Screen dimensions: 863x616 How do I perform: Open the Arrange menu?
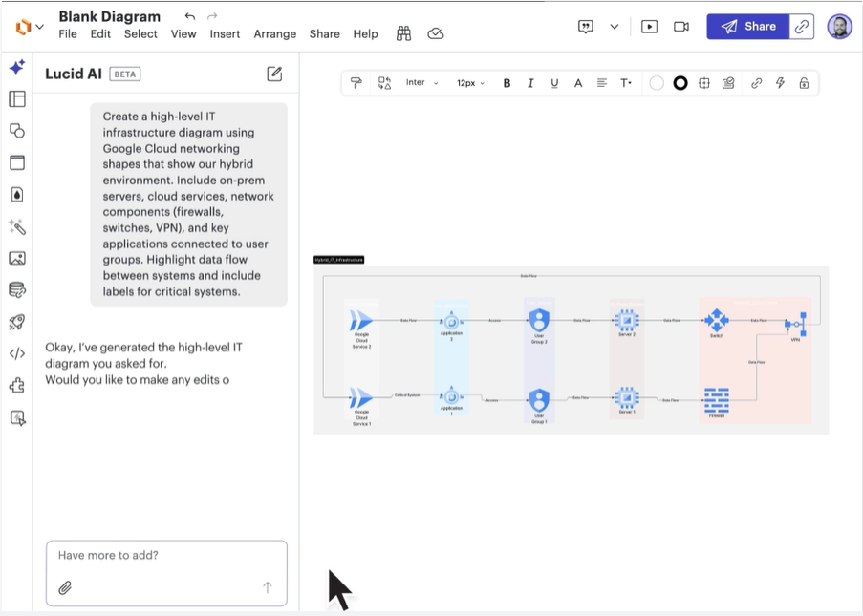tap(275, 33)
